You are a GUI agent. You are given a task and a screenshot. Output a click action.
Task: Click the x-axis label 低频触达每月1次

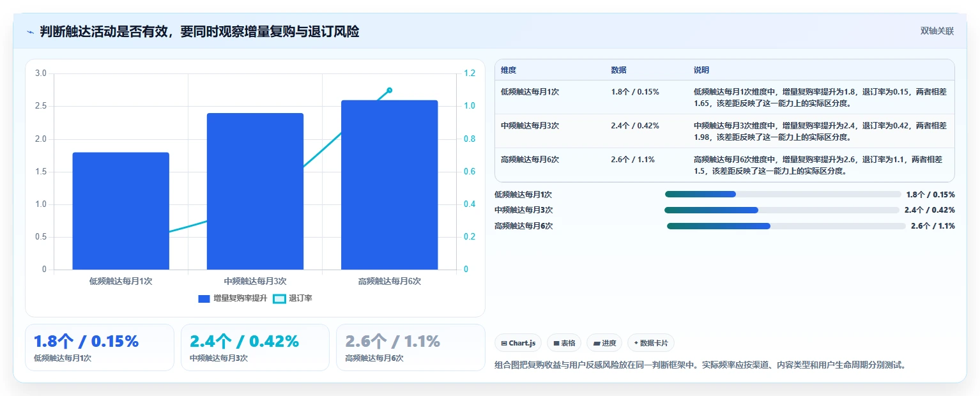121,281
